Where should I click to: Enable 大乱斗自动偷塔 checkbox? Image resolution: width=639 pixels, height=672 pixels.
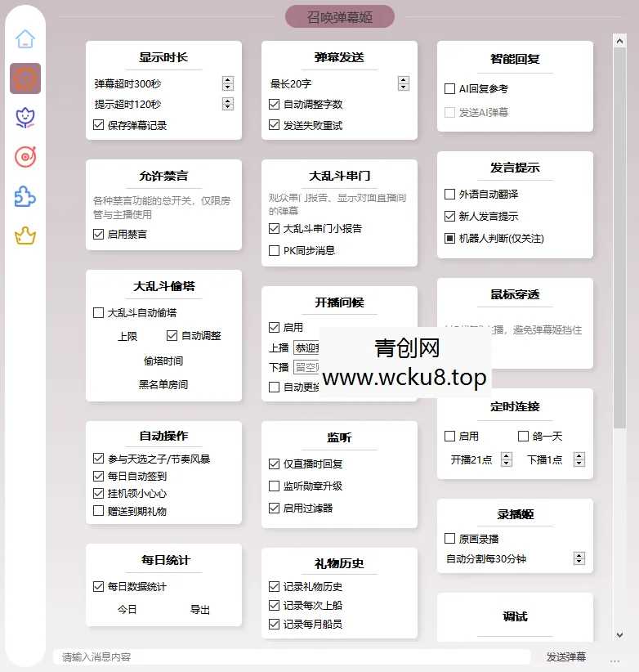coord(99,312)
